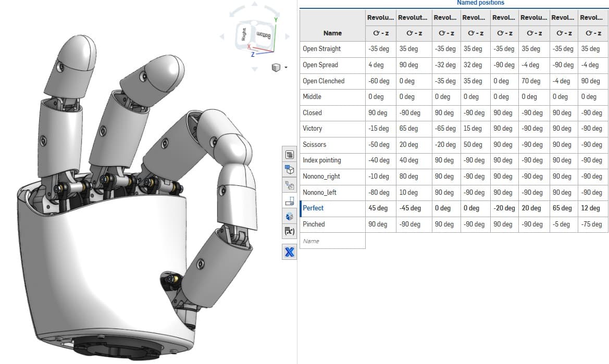Click the blue X icon button
Image resolution: width=609 pixels, height=364 pixels.
tap(289, 252)
